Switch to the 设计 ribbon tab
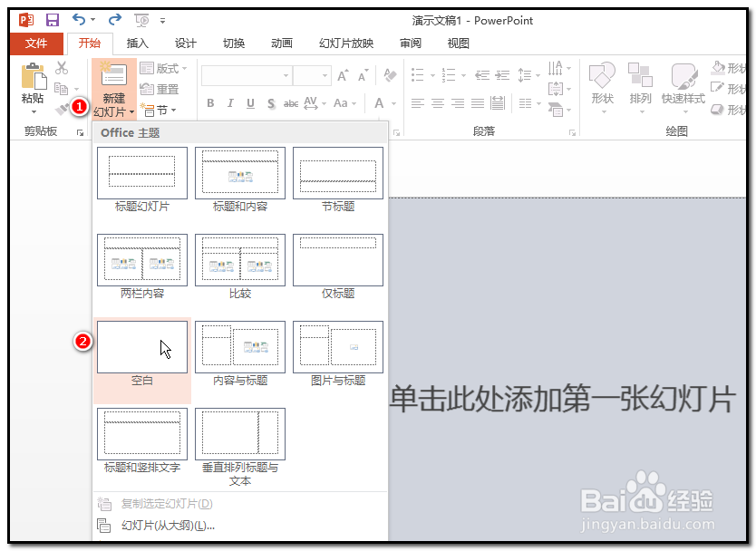Screen dimensions: 756x551 coord(186,43)
